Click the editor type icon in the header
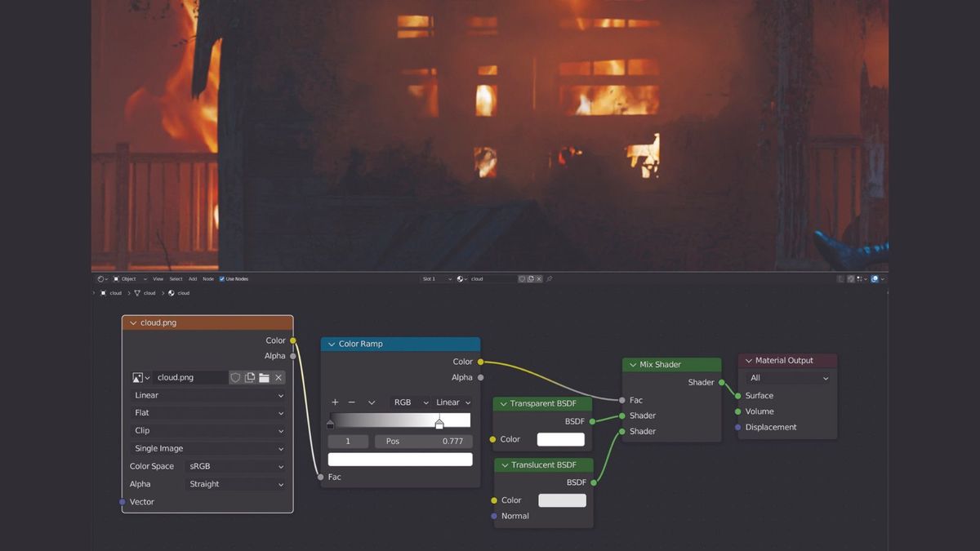The width and height of the screenshot is (980, 551). click(x=100, y=278)
